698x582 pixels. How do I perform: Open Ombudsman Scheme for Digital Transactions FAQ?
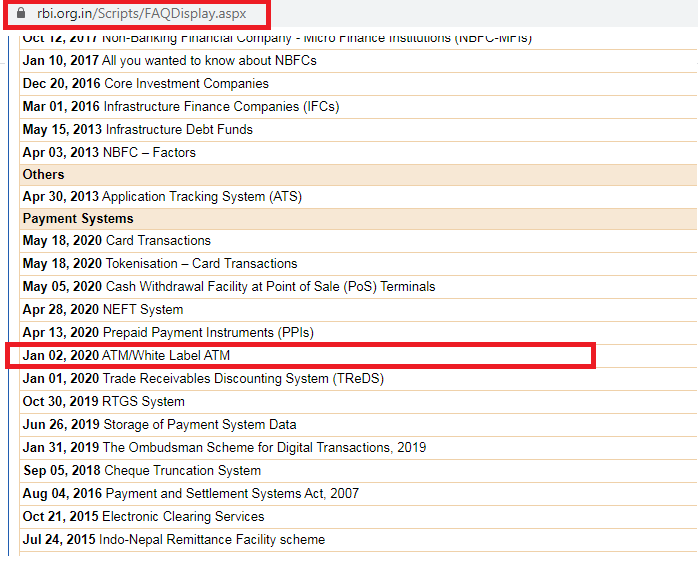pos(264,448)
